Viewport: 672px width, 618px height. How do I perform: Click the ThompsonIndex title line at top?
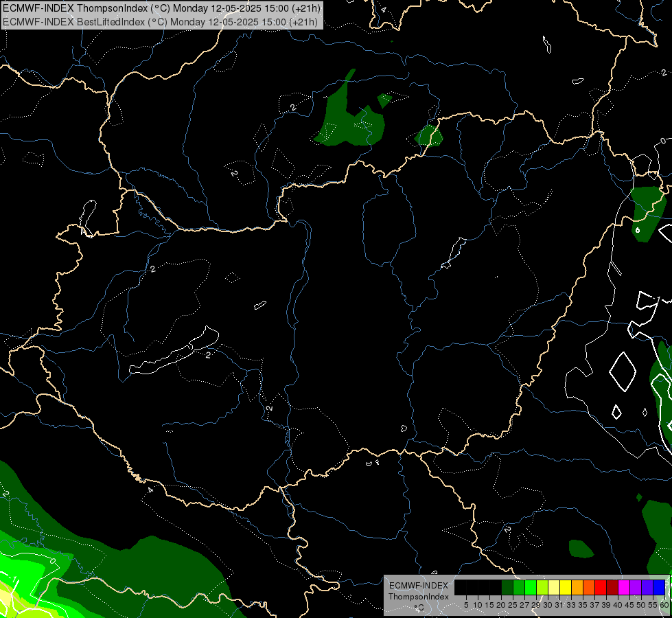pos(161,8)
